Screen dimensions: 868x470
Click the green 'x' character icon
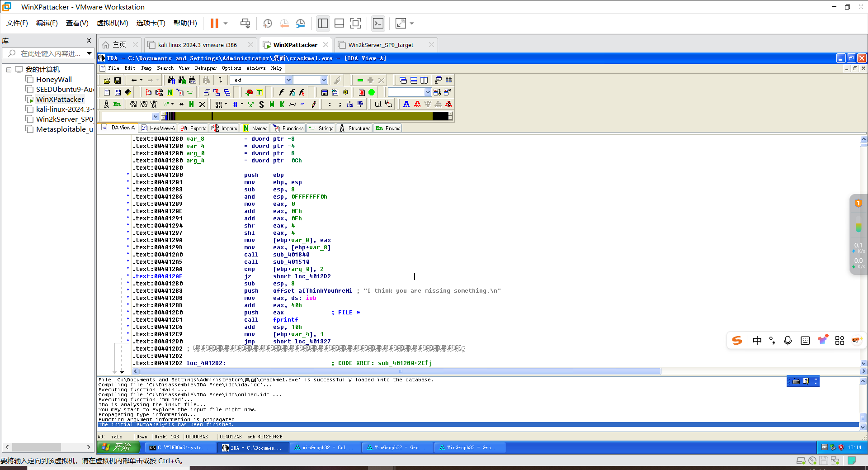(250, 104)
